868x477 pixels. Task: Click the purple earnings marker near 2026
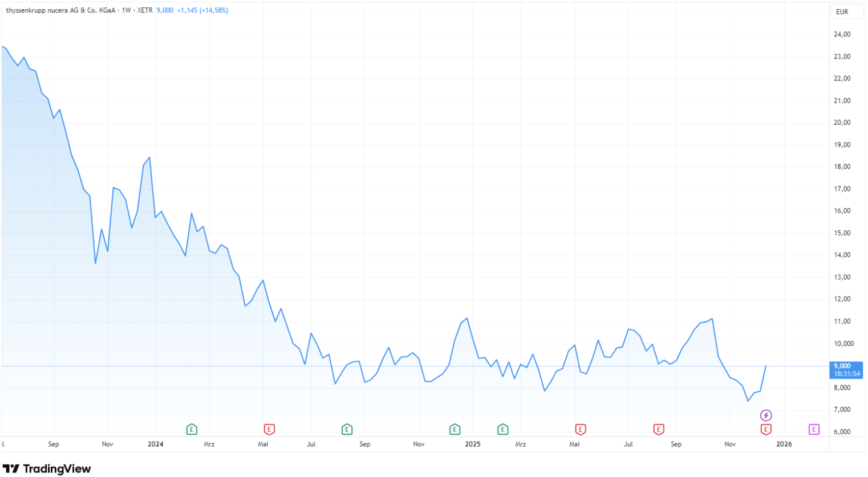(x=813, y=430)
